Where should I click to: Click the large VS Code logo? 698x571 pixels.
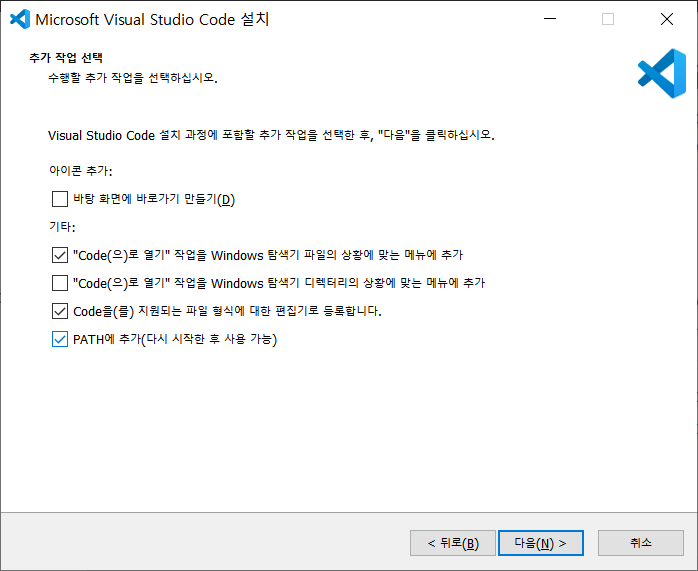[x=662, y=73]
